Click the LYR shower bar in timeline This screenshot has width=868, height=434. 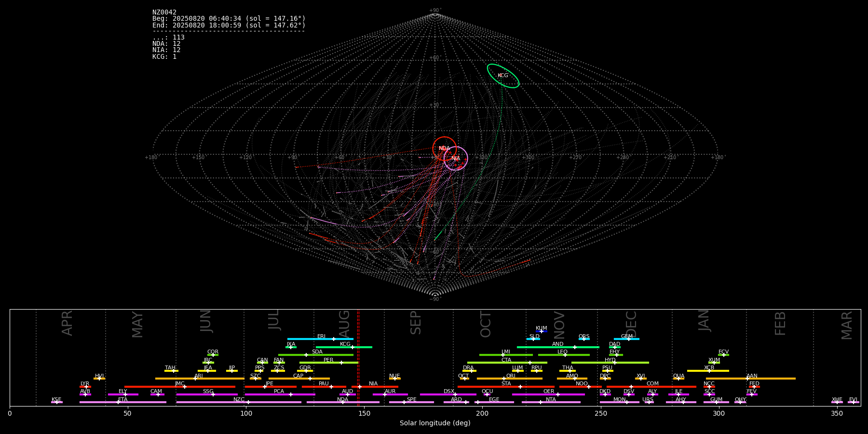pos(85,386)
